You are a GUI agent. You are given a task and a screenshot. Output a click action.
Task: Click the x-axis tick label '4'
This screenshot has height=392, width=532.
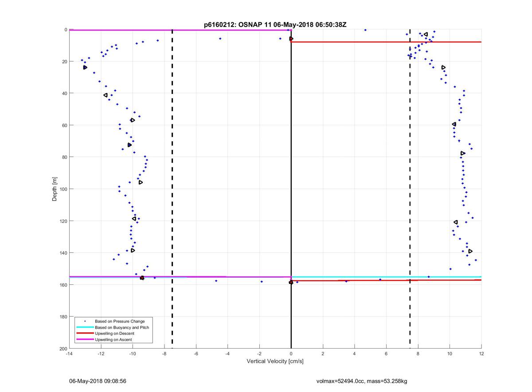pos(355,353)
